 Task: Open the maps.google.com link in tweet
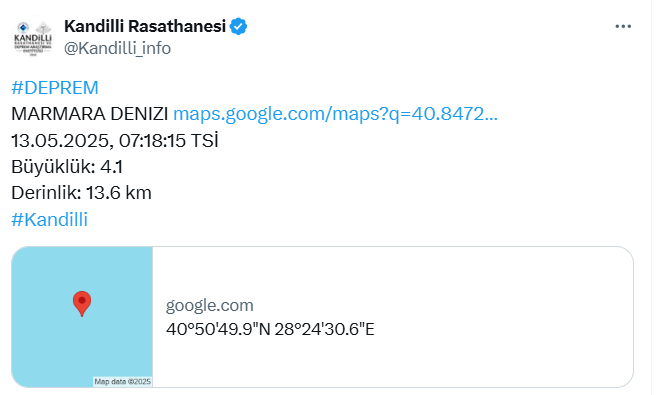335,114
